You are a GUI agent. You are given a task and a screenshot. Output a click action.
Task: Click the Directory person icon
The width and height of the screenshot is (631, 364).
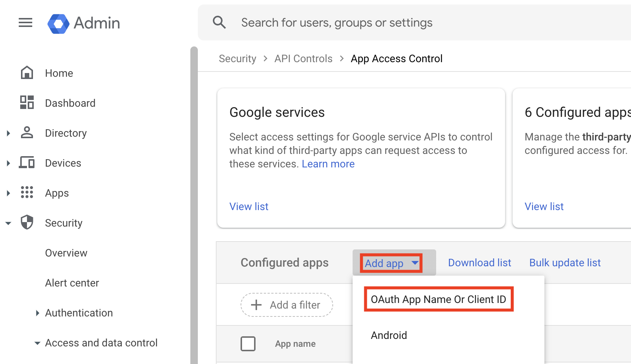click(27, 133)
